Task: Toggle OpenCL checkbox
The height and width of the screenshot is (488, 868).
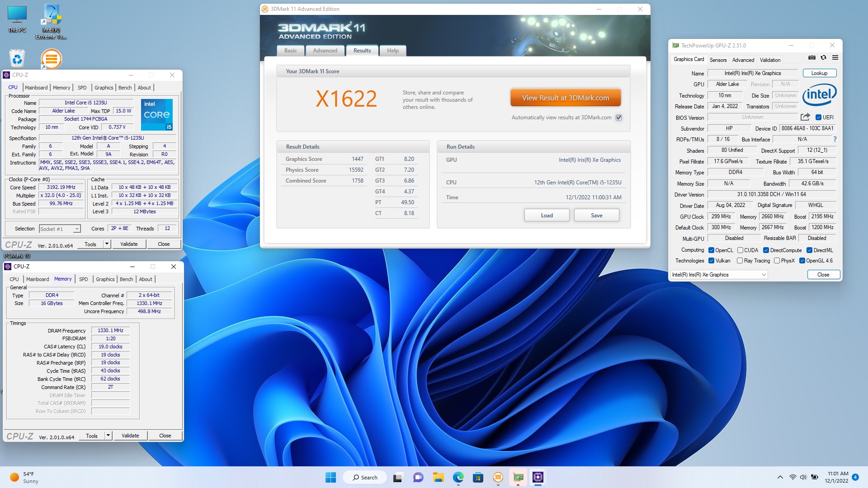Action: click(711, 250)
